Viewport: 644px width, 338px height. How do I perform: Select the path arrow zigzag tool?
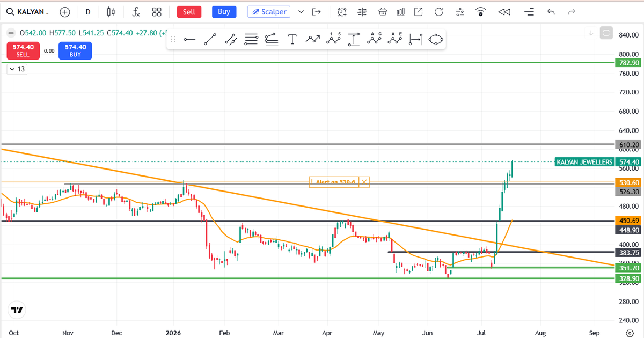[313, 39]
